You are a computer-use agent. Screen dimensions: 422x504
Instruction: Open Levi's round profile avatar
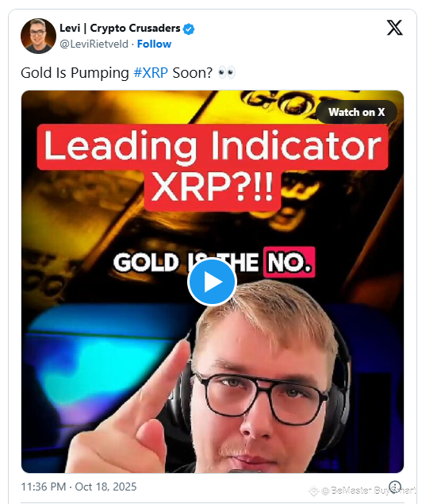tap(39, 36)
